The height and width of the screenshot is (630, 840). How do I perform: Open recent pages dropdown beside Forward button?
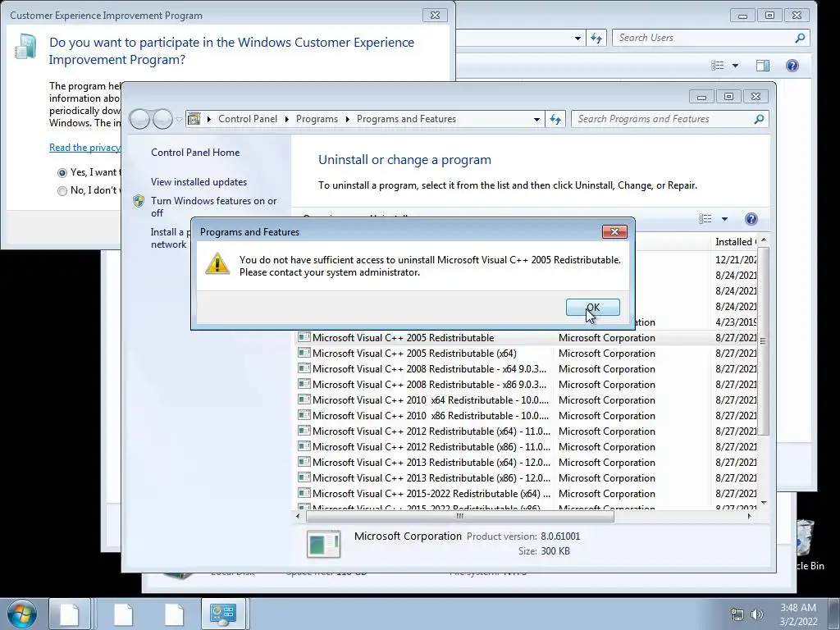179,120
